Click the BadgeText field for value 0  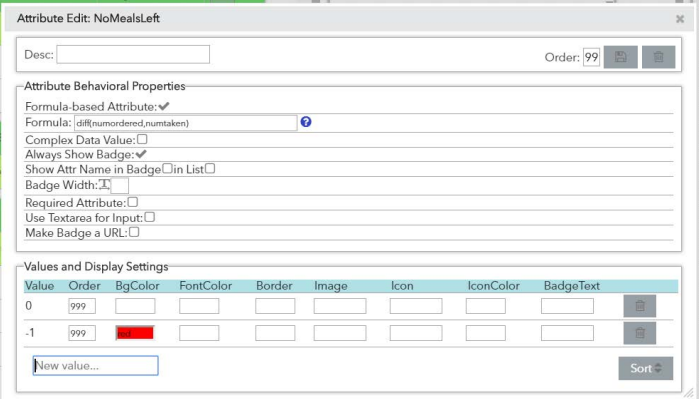567,306
